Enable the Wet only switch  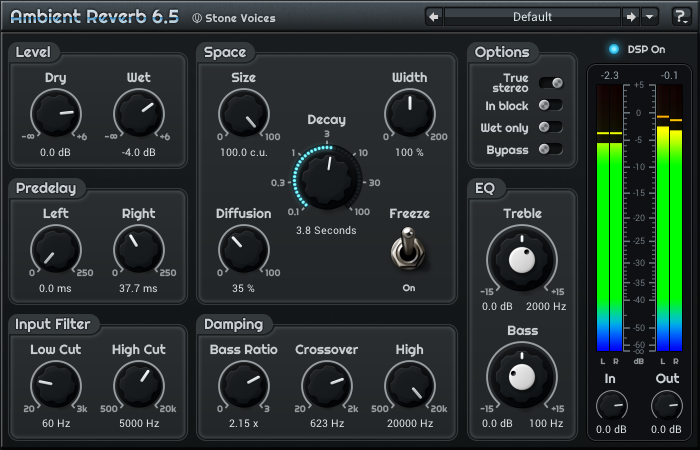click(x=551, y=127)
